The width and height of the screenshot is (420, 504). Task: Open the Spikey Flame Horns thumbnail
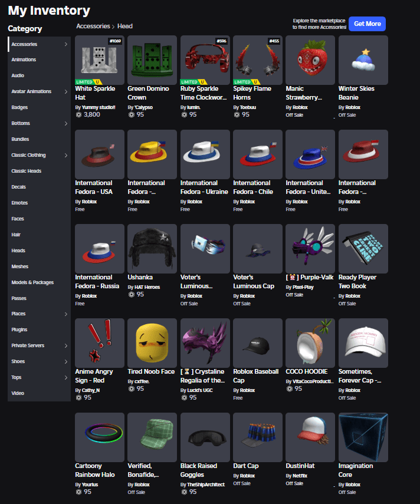click(x=258, y=60)
